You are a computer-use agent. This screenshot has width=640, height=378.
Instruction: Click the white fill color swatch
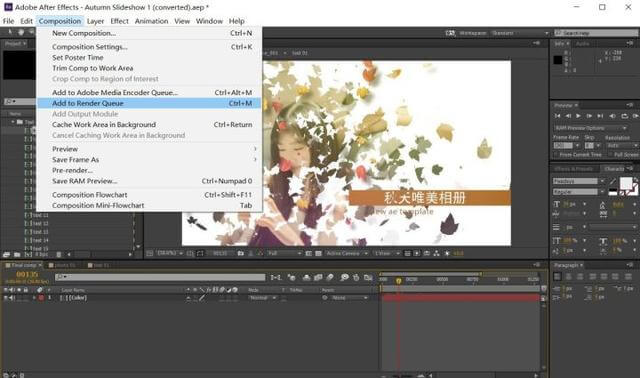(x=626, y=183)
